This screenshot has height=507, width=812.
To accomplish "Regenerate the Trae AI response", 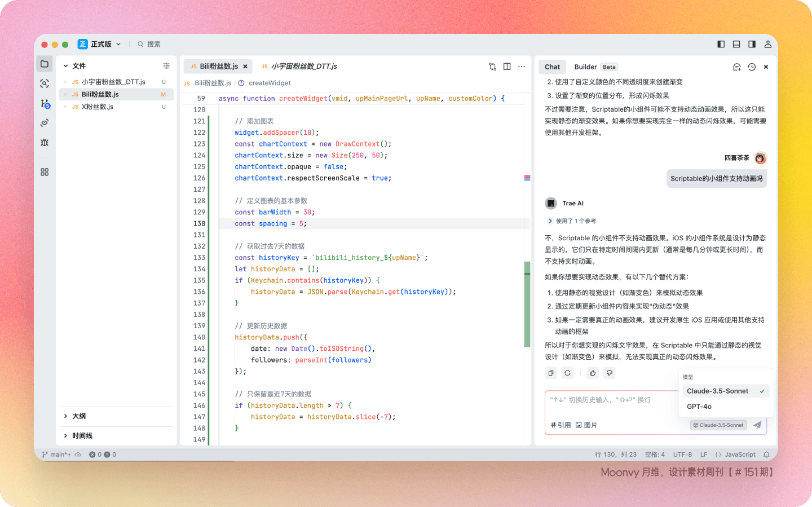I will (567, 373).
